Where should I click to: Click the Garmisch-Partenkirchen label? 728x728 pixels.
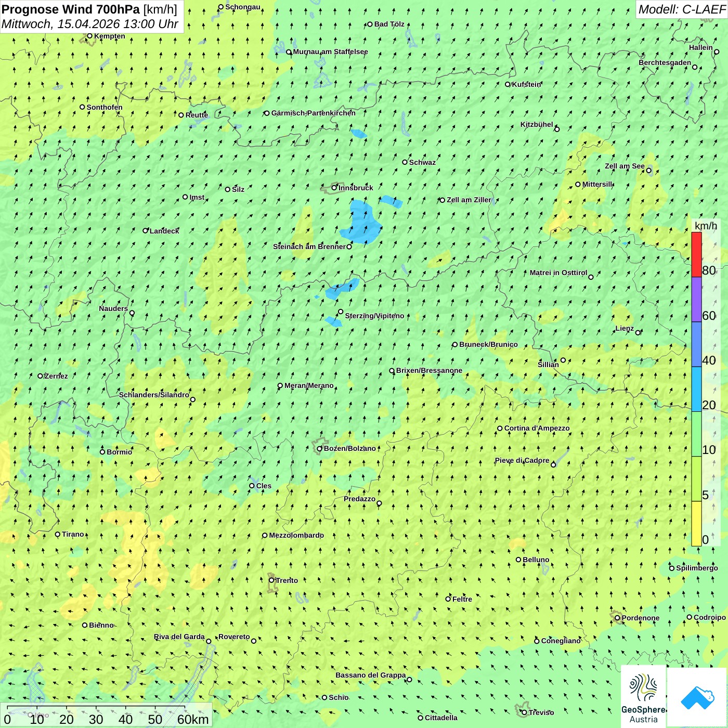314,113
